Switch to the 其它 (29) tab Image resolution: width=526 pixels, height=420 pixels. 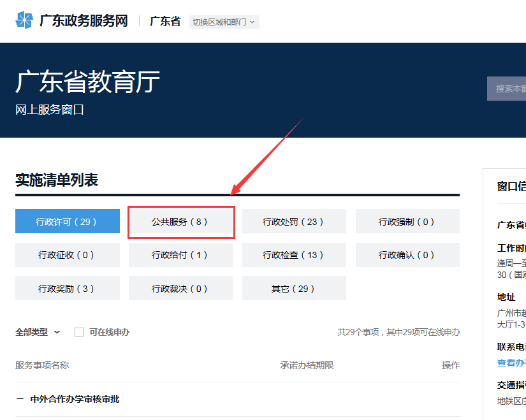tap(294, 288)
